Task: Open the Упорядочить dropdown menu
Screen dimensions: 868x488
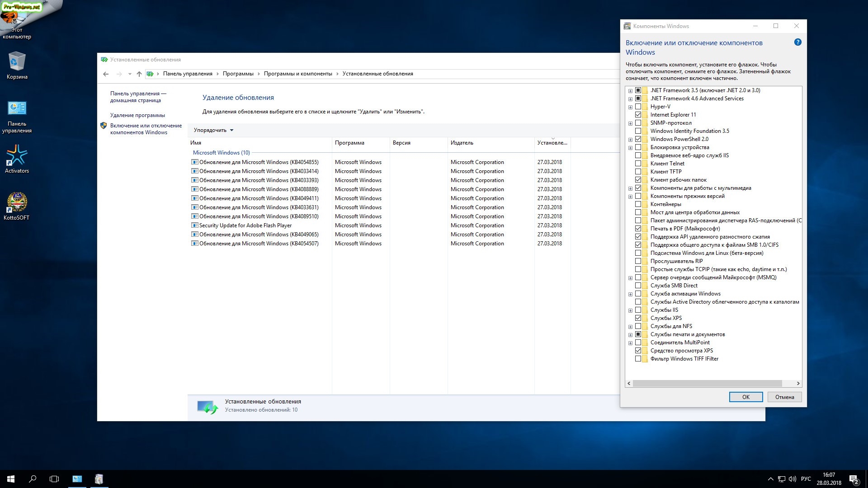Action: click(213, 130)
